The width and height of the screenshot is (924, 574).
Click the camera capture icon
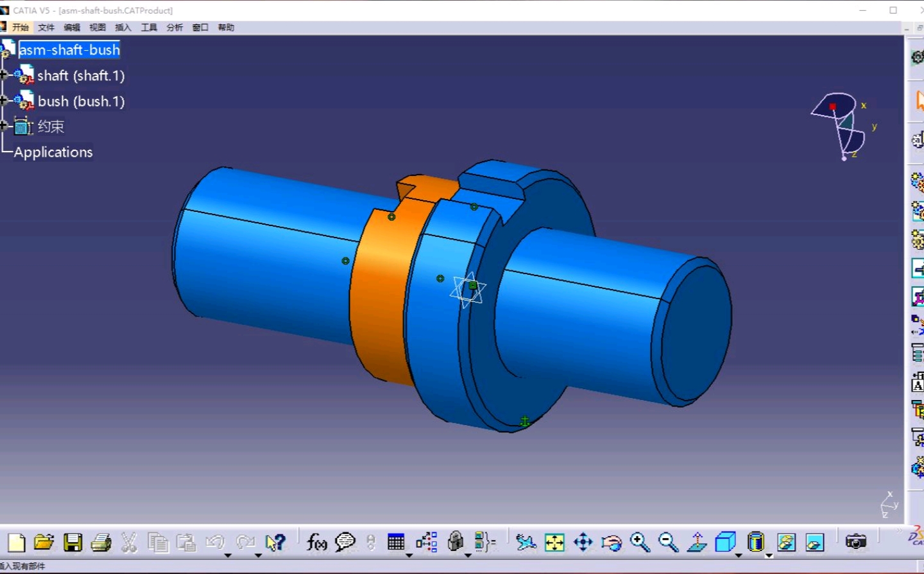point(856,543)
